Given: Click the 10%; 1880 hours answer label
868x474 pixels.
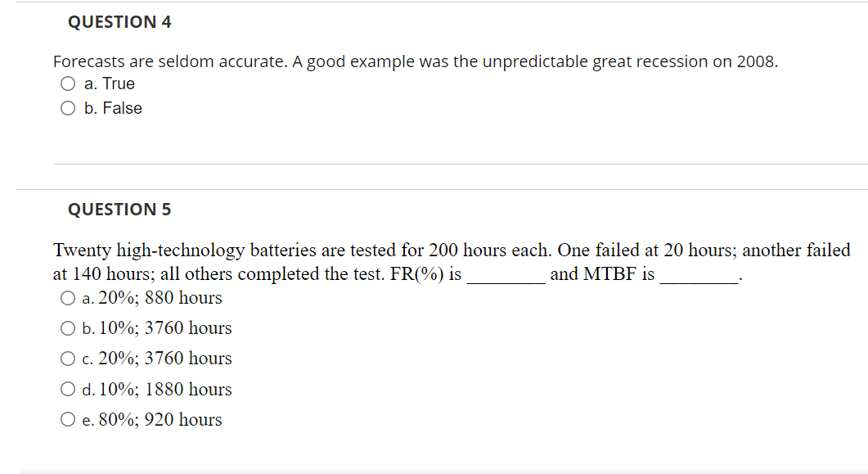Looking at the screenshot, I should [155, 388].
